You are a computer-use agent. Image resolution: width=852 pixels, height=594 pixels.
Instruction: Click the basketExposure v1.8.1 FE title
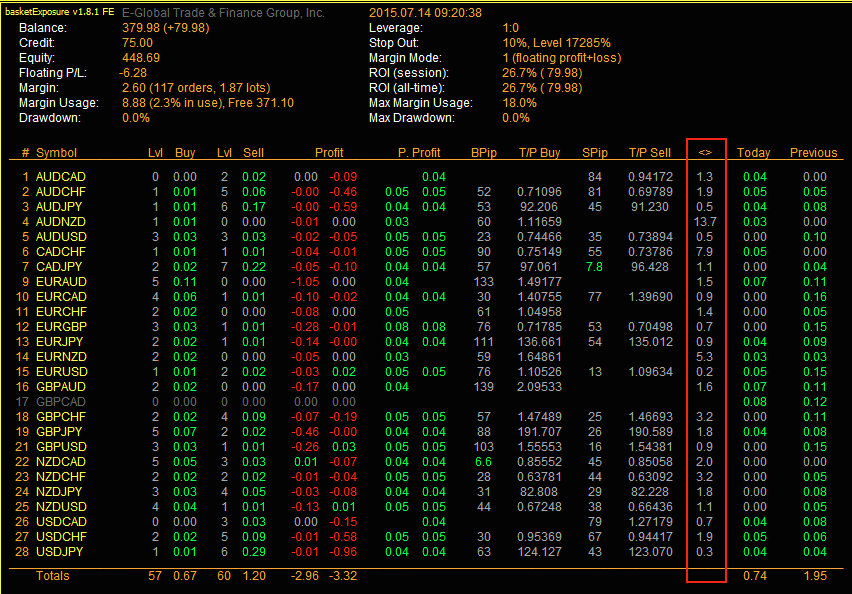(x=60, y=13)
